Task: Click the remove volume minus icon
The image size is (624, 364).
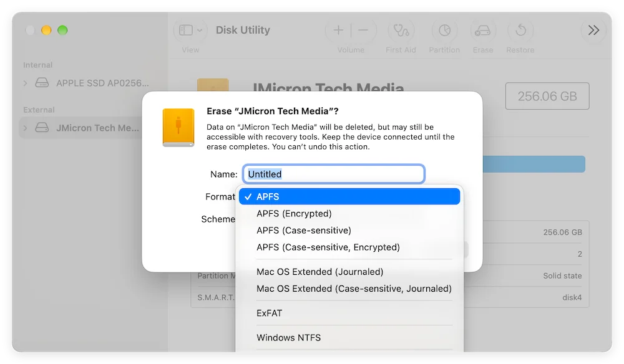Action: click(x=363, y=30)
